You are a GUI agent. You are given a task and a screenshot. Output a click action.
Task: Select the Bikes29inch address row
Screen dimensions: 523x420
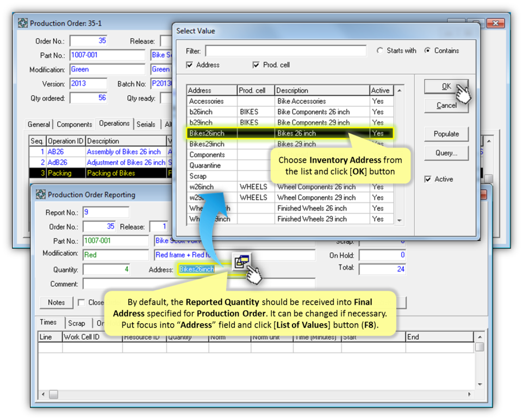(207, 144)
